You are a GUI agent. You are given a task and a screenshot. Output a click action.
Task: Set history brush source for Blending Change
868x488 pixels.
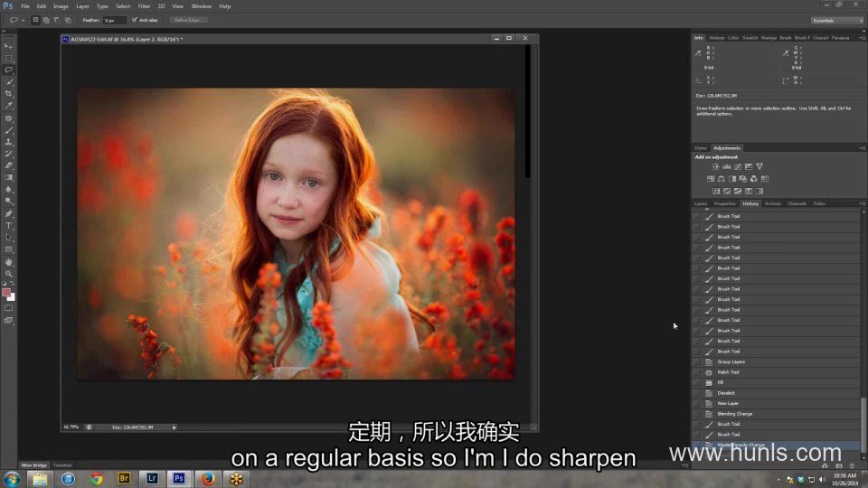click(697, 414)
